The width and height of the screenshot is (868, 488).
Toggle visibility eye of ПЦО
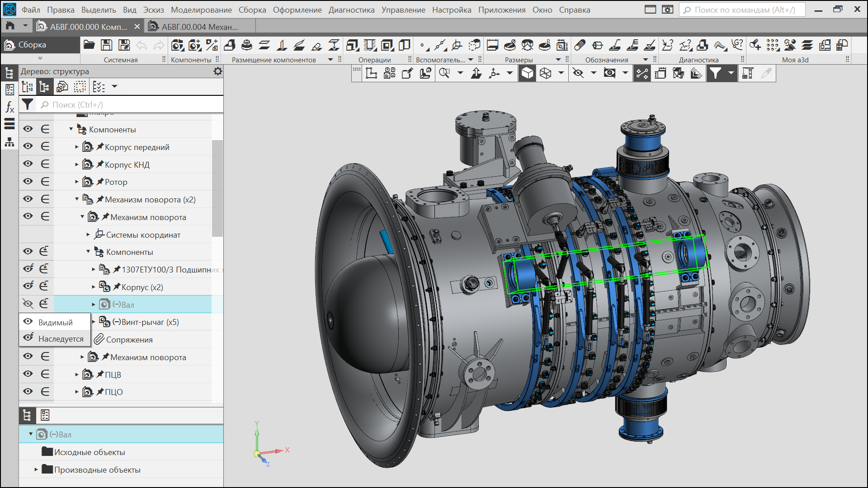28,392
